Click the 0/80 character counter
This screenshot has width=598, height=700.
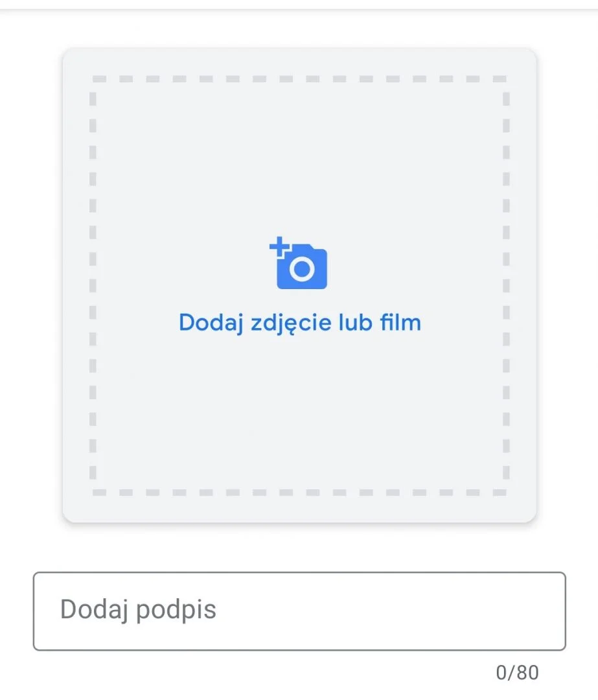517,673
